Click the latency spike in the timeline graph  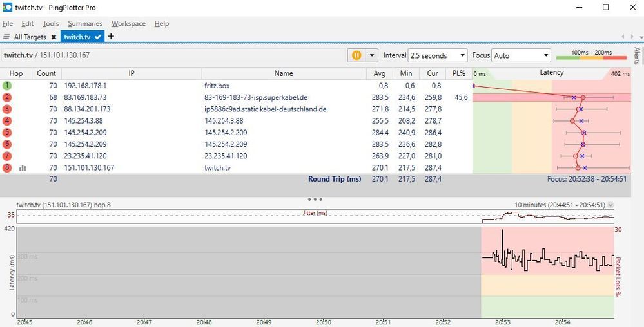coord(502,243)
